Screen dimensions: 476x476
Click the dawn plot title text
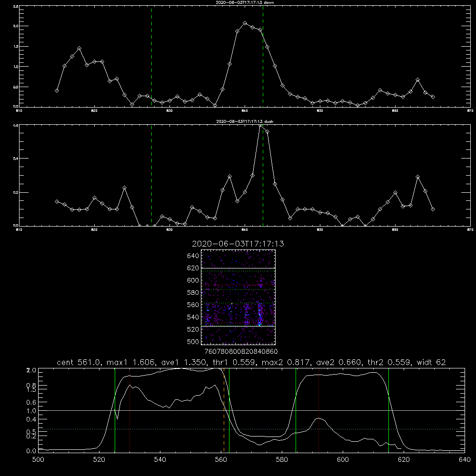pos(245,2)
